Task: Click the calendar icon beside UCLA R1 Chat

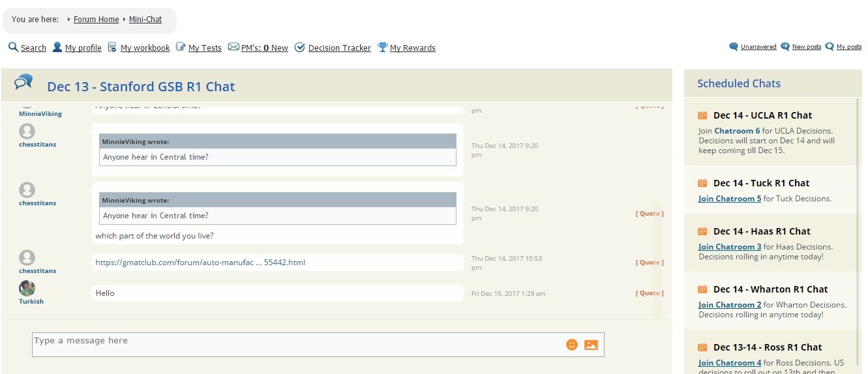Action: (702, 115)
